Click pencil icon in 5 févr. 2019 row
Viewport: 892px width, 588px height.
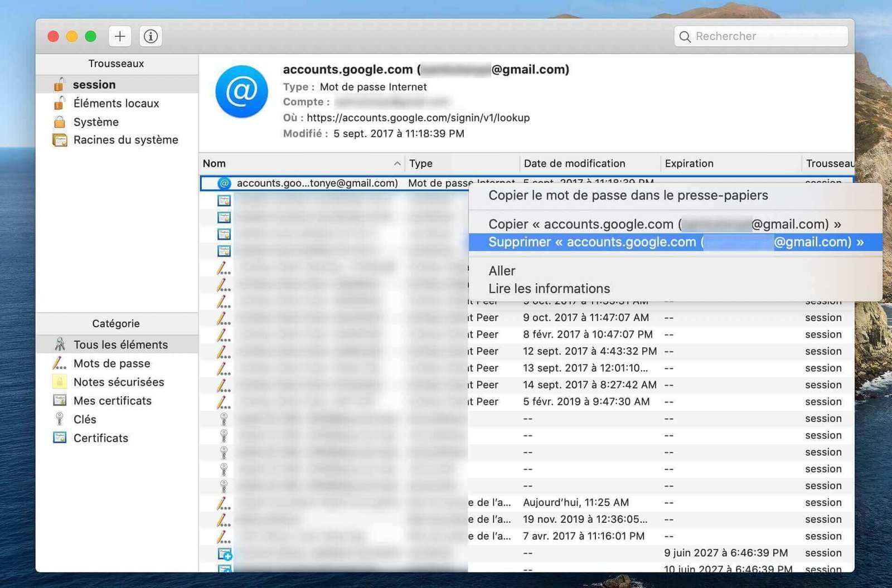pyautogui.click(x=224, y=402)
